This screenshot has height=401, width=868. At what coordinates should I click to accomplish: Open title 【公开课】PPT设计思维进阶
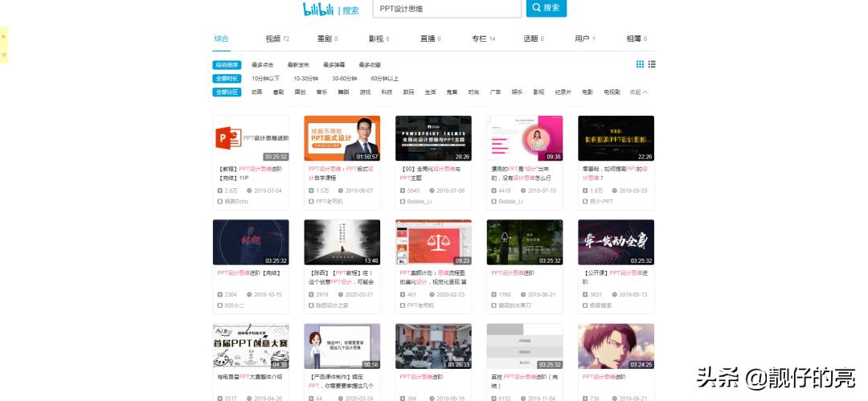(615, 277)
